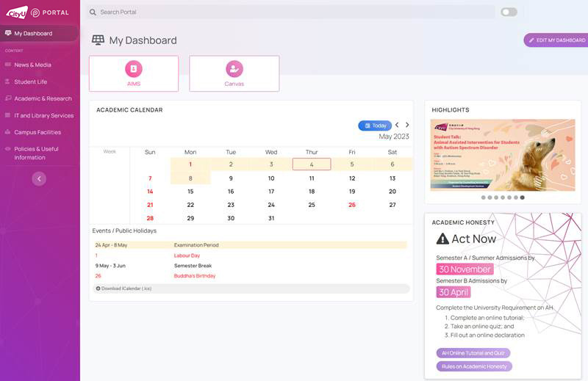The width and height of the screenshot is (588, 381).
Task: Click the News & Media sidebar icon
Action: click(x=8, y=65)
